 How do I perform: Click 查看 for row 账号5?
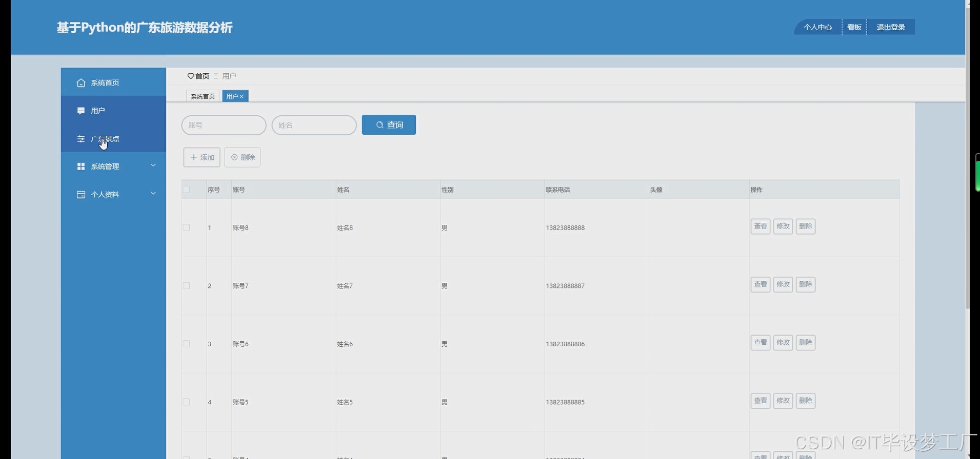point(761,401)
